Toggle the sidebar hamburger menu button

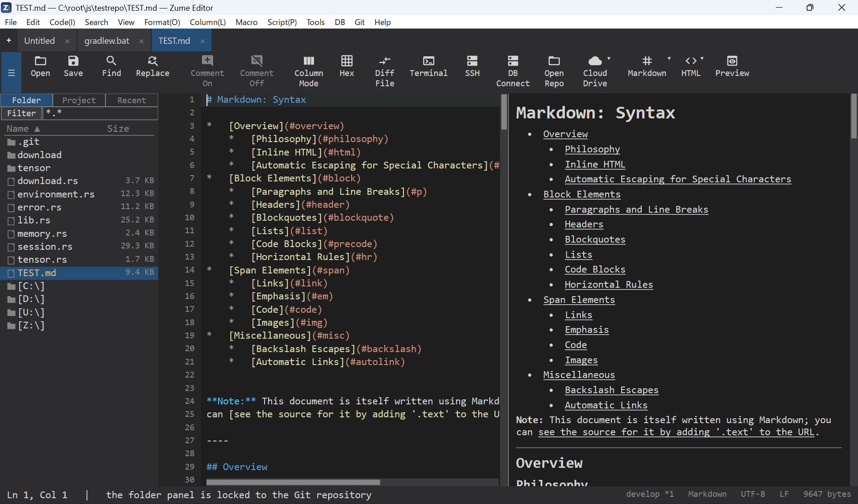pos(12,72)
